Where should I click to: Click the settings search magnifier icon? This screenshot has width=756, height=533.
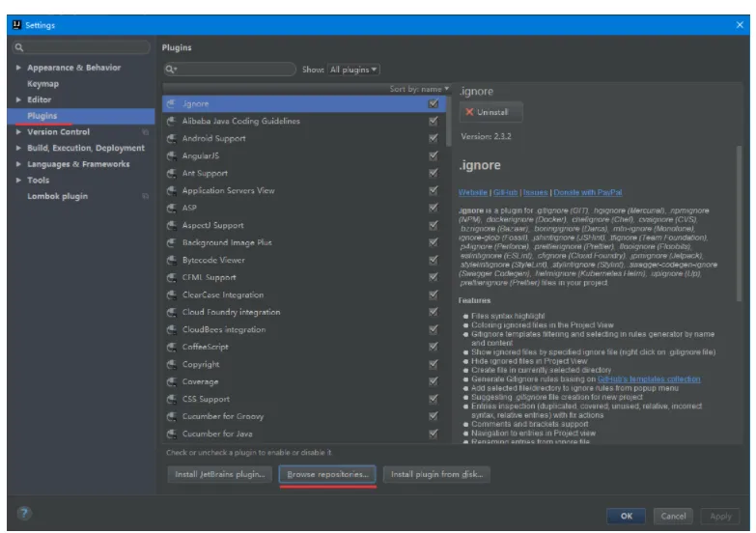pos(19,47)
